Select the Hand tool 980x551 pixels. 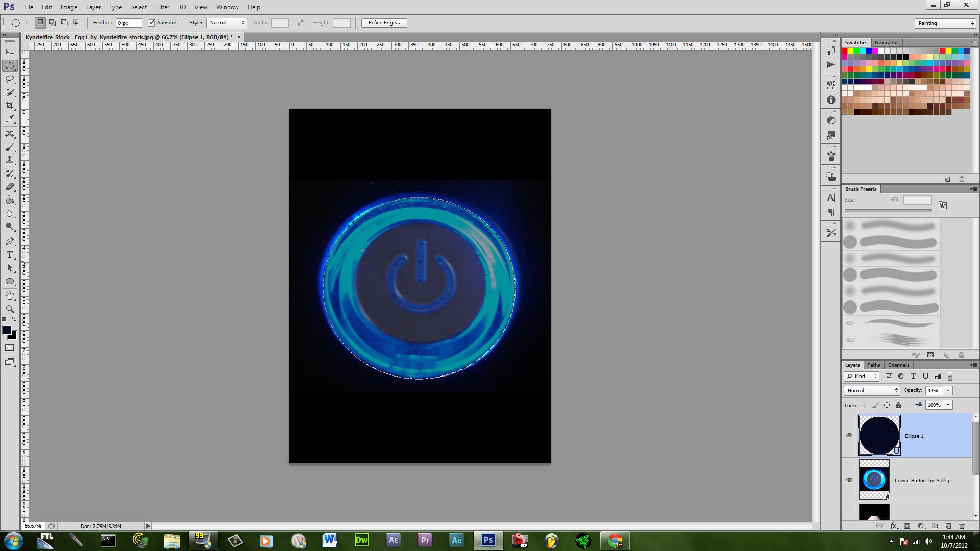click(10, 295)
